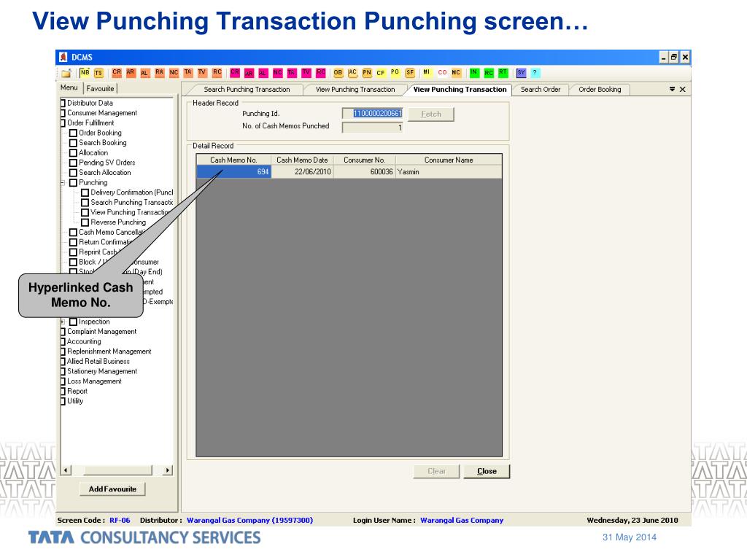This screenshot has width=747, height=560.
Task: Close the current tab with the X
Action: point(683,89)
